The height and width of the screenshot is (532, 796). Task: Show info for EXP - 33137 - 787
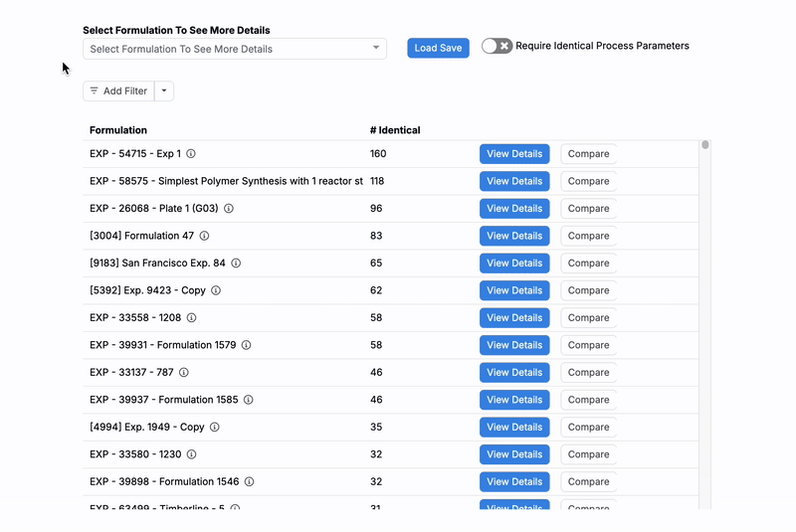click(x=183, y=373)
